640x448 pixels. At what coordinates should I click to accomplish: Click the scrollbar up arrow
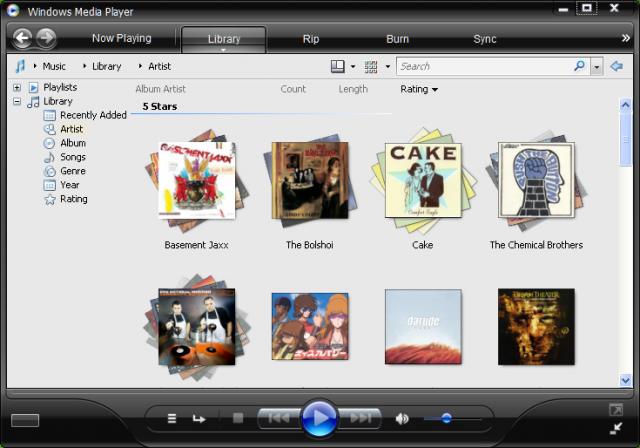point(625,105)
